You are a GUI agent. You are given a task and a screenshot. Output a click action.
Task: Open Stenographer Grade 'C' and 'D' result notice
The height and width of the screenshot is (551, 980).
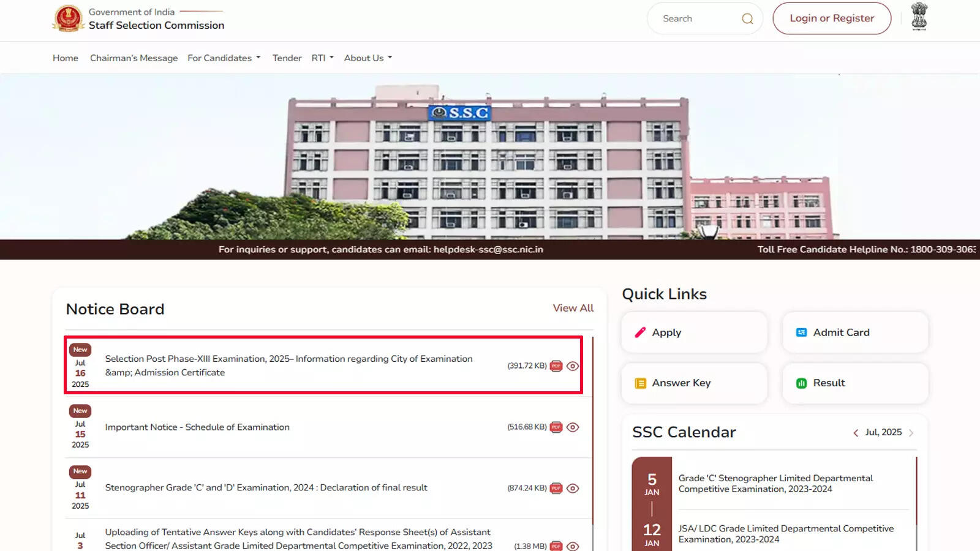point(266,488)
